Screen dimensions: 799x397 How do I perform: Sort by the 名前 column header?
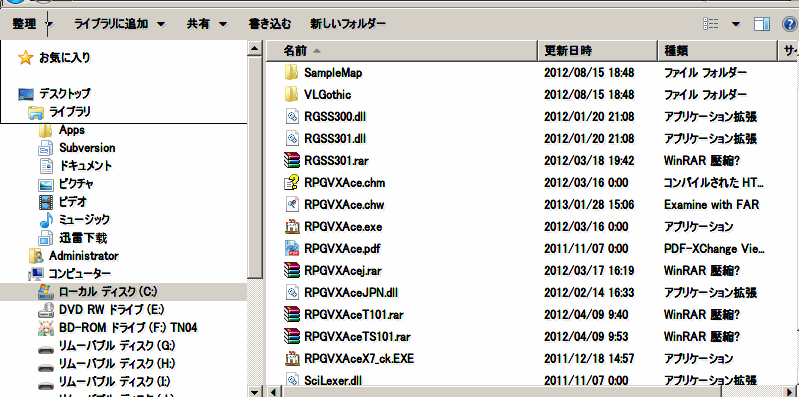pos(402,51)
